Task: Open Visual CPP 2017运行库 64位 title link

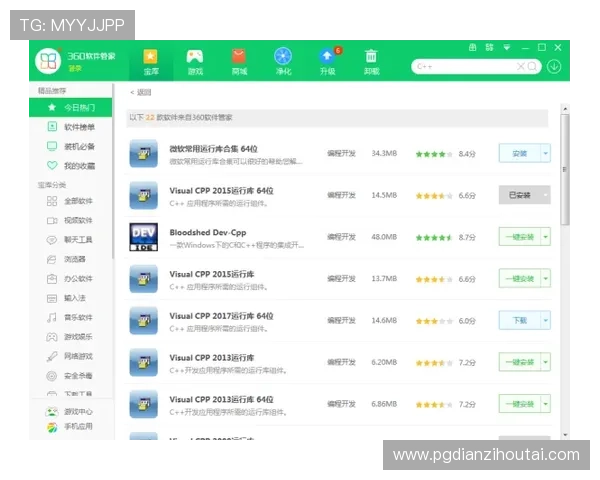Action: pyautogui.click(x=221, y=316)
